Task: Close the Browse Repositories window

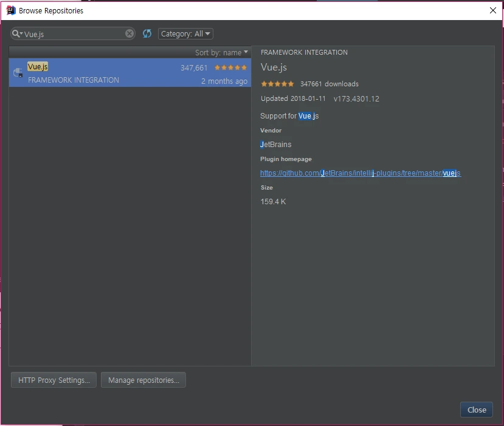Action: point(492,10)
